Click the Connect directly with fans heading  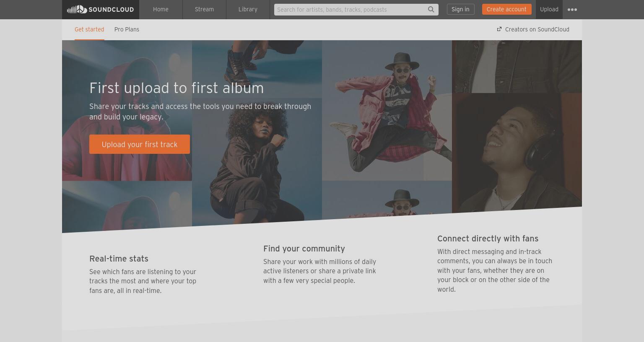tap(488, 238)
